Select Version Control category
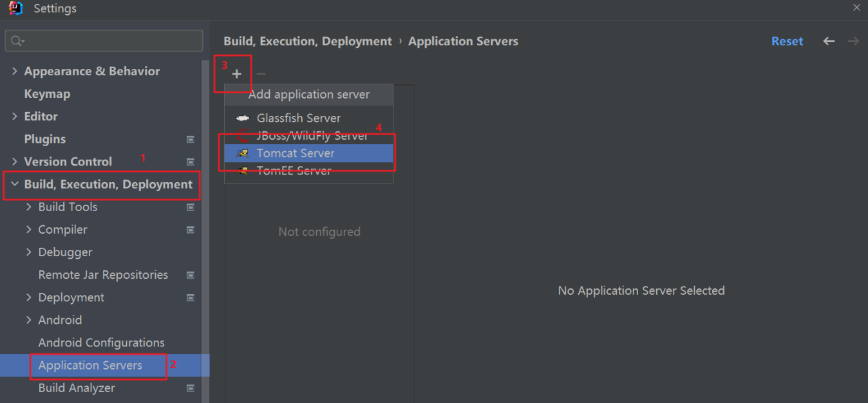This screenshot has width=868, height=403. [68, 162]
